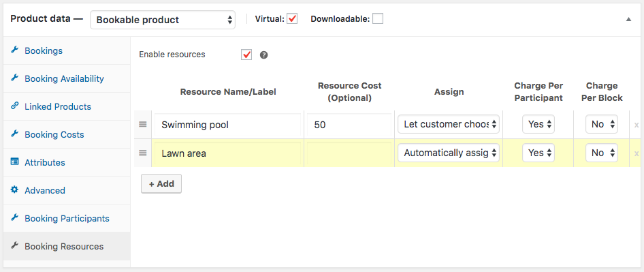Click the Booking Resources wrench icon
This screenshot has width=644, height=272.
pyautogui.click(x=14, y=245)
